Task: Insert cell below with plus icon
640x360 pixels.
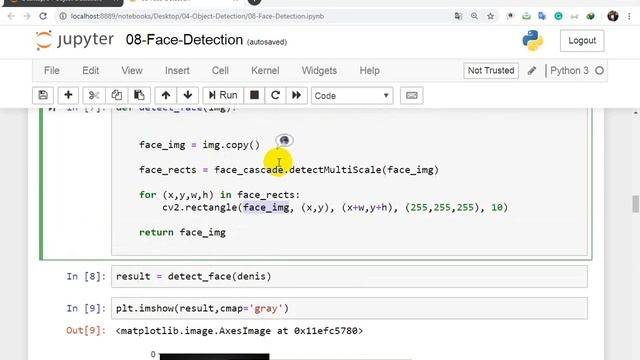Action: click(68, 96)
